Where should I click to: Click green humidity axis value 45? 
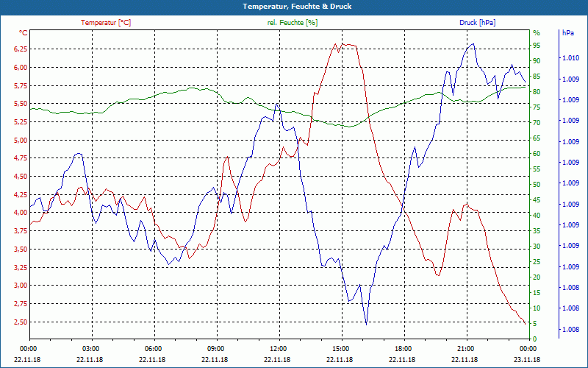click(537, 199)
